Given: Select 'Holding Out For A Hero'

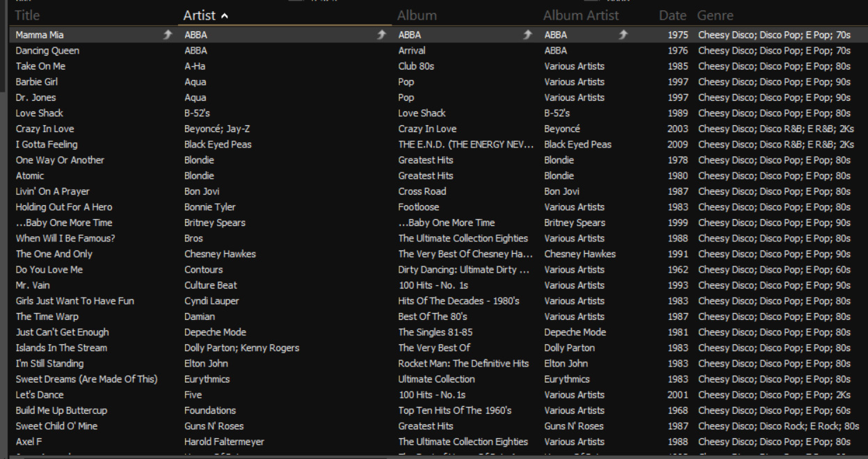Looking at the screenshot, I should click(x=64, y=207).
